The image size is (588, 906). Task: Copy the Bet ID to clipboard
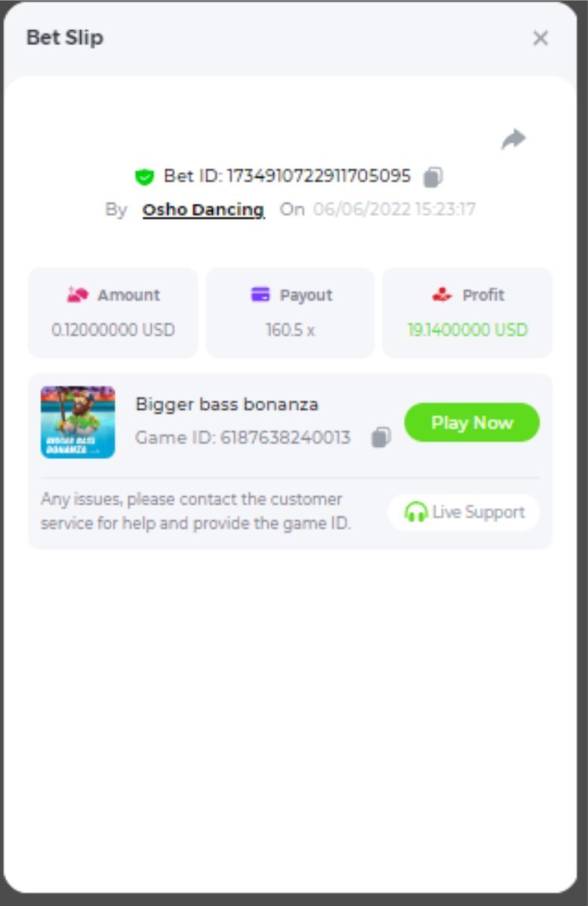(433, 177)
